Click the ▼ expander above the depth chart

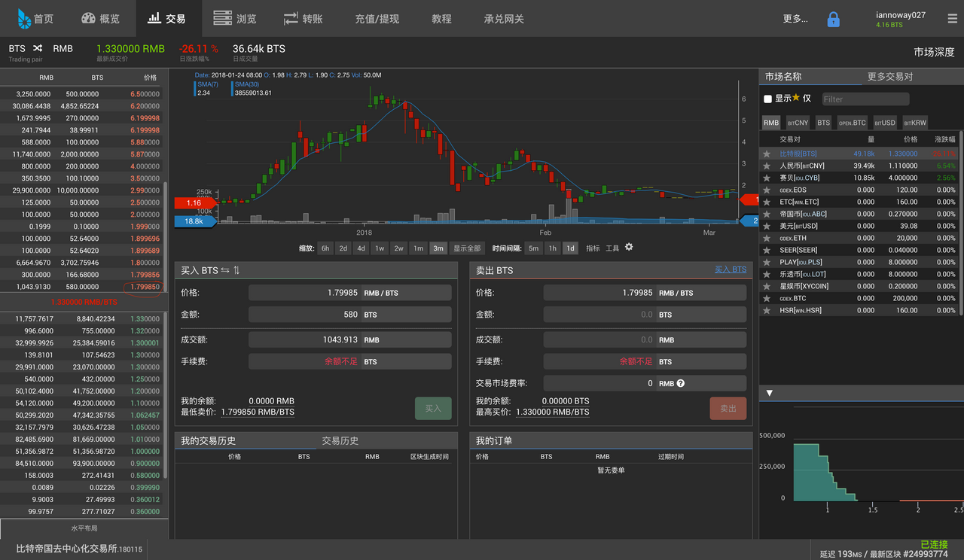tap(769, 392)
